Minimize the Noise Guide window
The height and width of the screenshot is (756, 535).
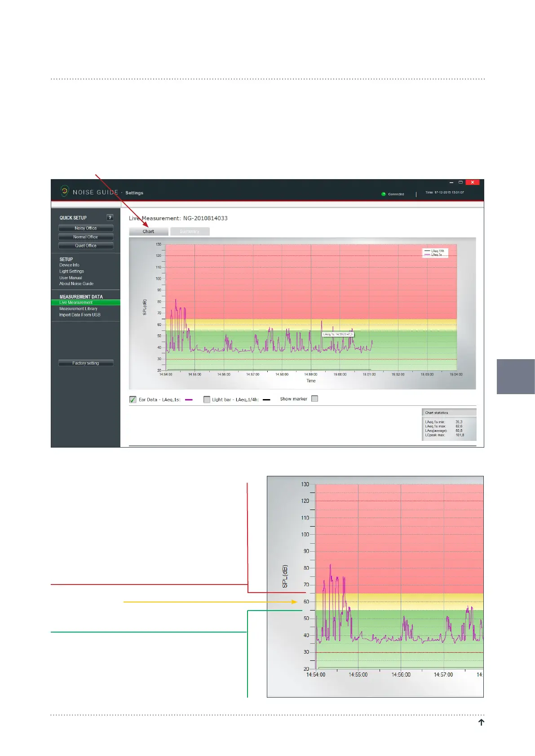click(x=451, y=182)
